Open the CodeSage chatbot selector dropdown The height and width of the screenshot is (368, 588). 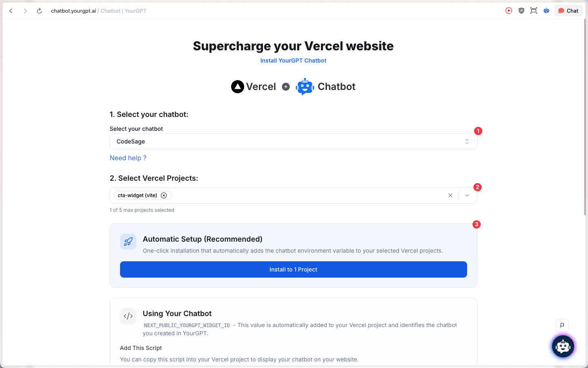pos(293,141)
